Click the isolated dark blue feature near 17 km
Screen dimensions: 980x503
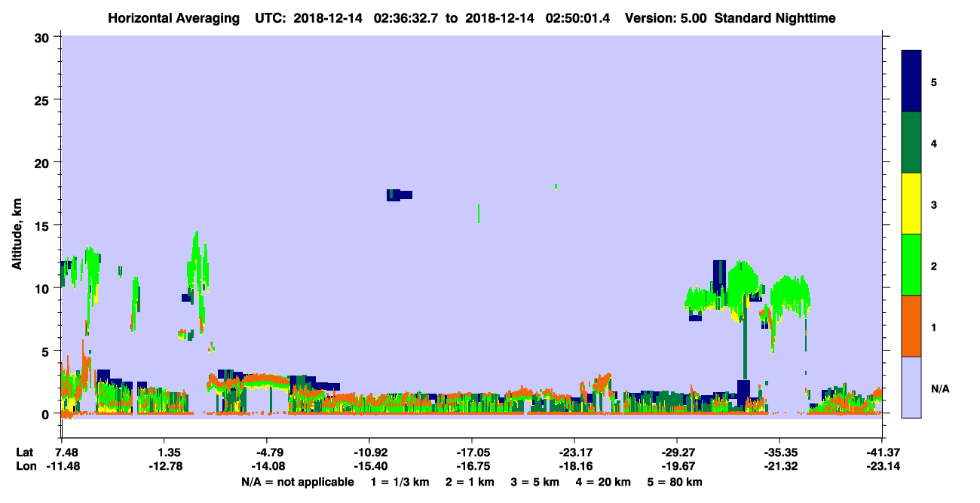point(399,195)
